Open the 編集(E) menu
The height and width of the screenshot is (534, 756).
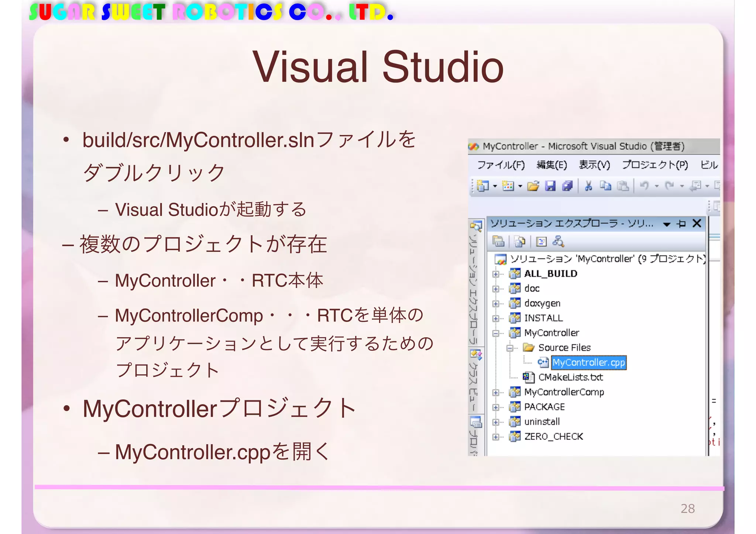(552, 165)
